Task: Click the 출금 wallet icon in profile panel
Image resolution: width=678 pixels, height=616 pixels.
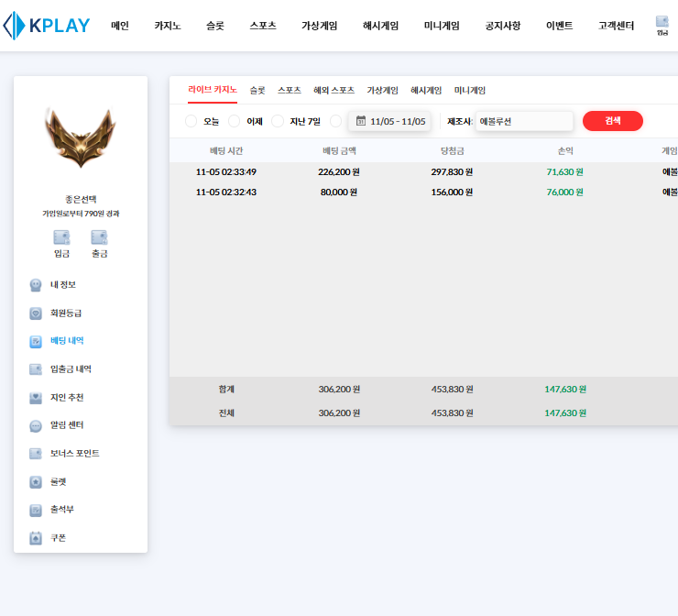Action: point(99,237)
